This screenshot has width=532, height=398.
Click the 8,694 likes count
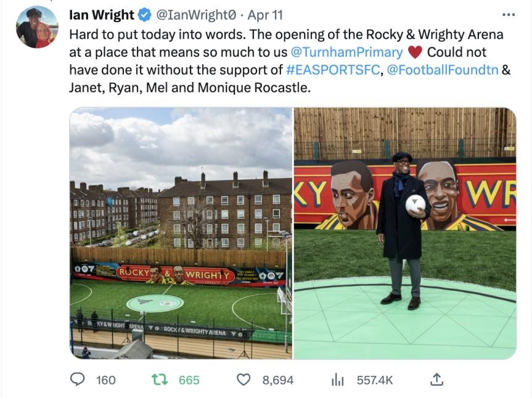[278, 380]
